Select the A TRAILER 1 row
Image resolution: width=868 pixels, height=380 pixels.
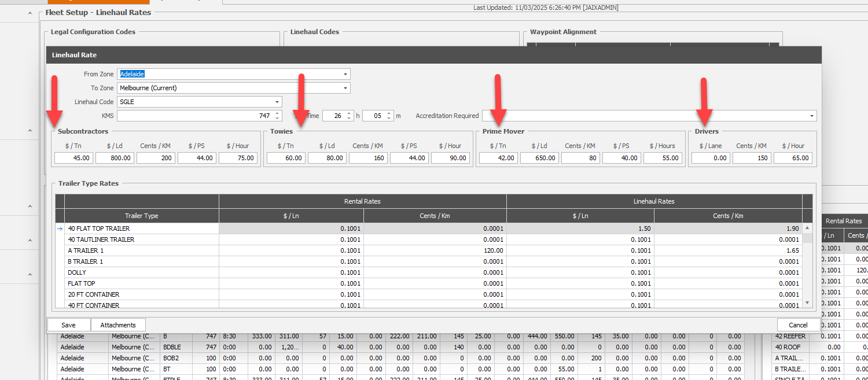(429, 250)
